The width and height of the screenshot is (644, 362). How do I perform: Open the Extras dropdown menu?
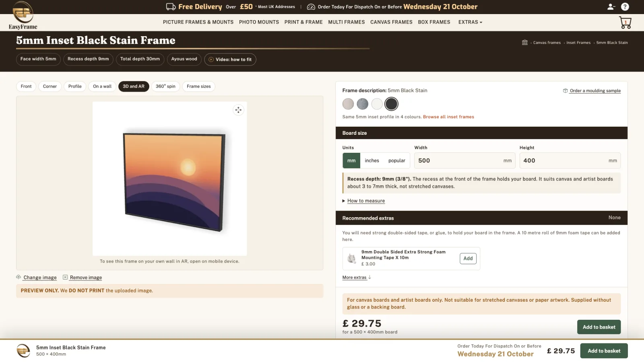(470, 22)
